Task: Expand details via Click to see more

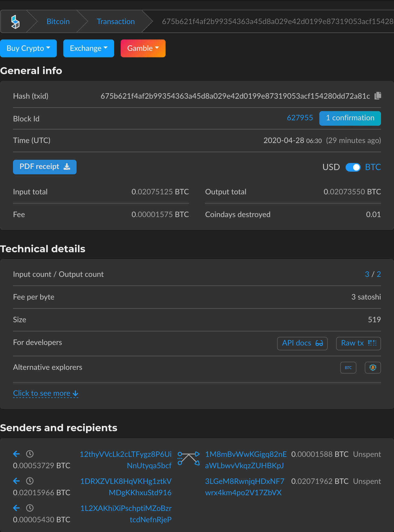Action: (x=45, y=393)
